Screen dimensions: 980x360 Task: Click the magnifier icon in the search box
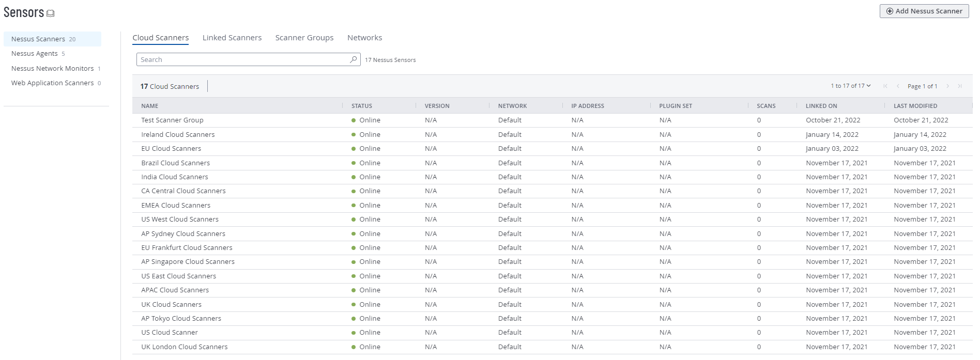point(354,59)
